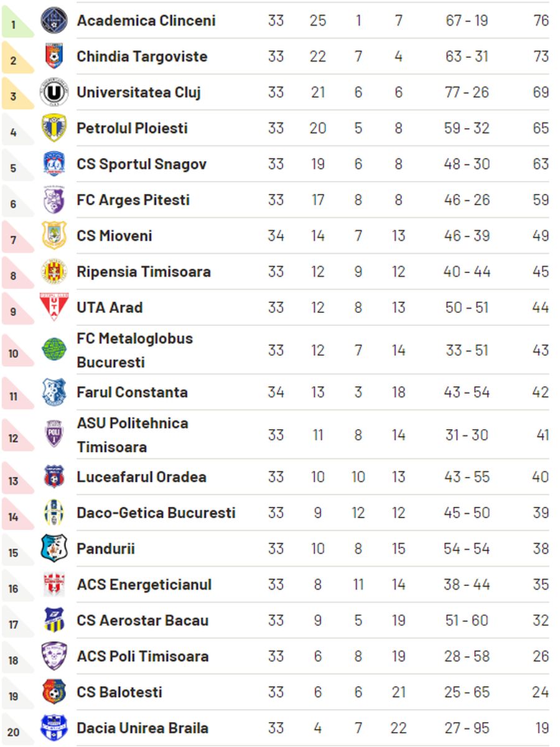Click the FC Metaloglobus green globe logo
560x747 pixels.
[54, 350]
